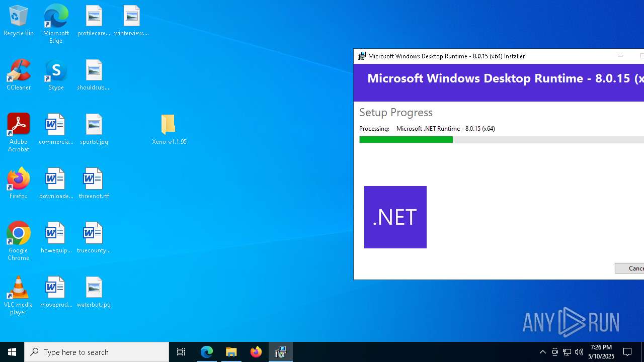Select the waterbut.jpg file icon

click(x=94, y=293)
